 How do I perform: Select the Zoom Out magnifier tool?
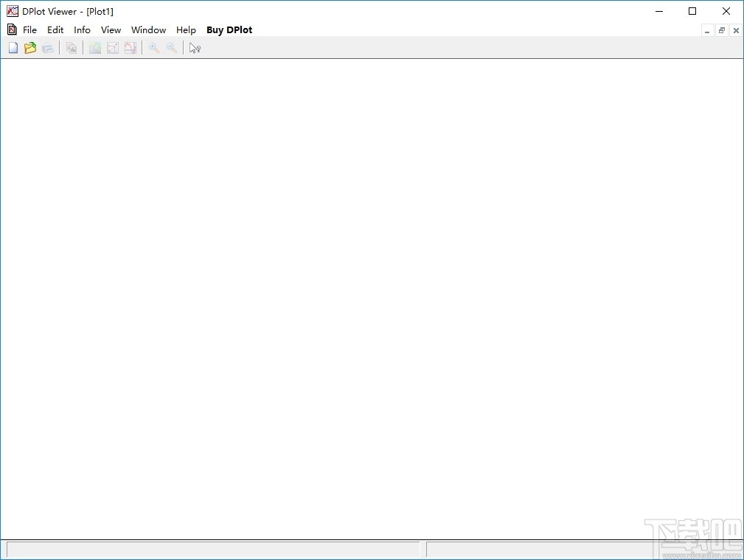[172, 47]
